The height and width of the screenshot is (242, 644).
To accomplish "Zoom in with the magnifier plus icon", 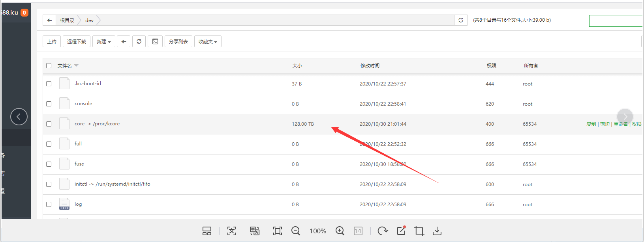I will (x=340, y=231).
